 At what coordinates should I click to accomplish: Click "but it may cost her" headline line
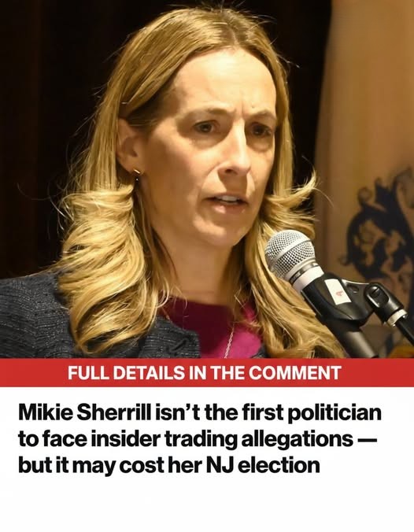tap(111, 465)
